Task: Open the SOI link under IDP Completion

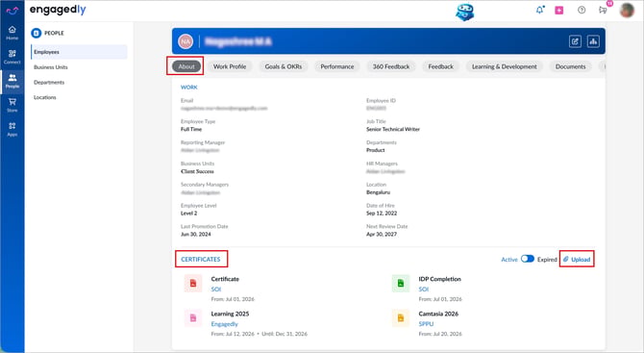Action: pyautogui.click(x=424, y=290)
